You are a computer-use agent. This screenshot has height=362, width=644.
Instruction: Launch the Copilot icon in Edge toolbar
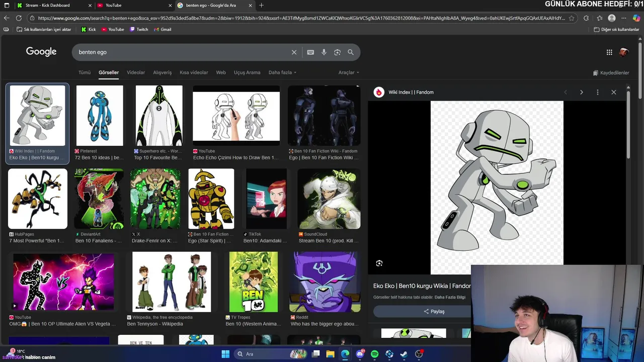pos(636,18)
